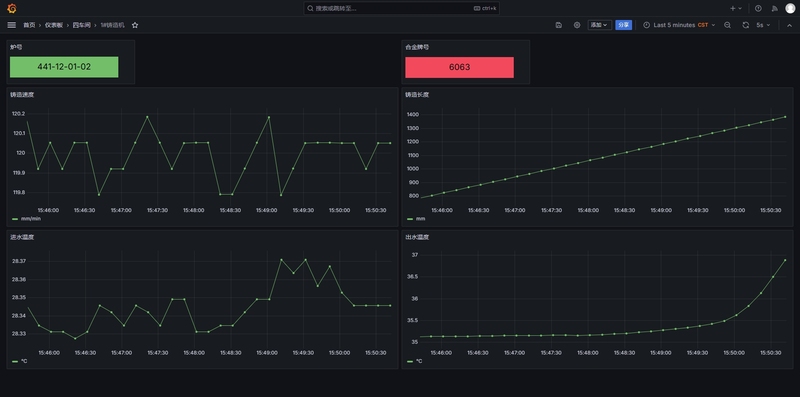Open the hamburger navigation menu

pyautogui.click(x=12, y=25)
